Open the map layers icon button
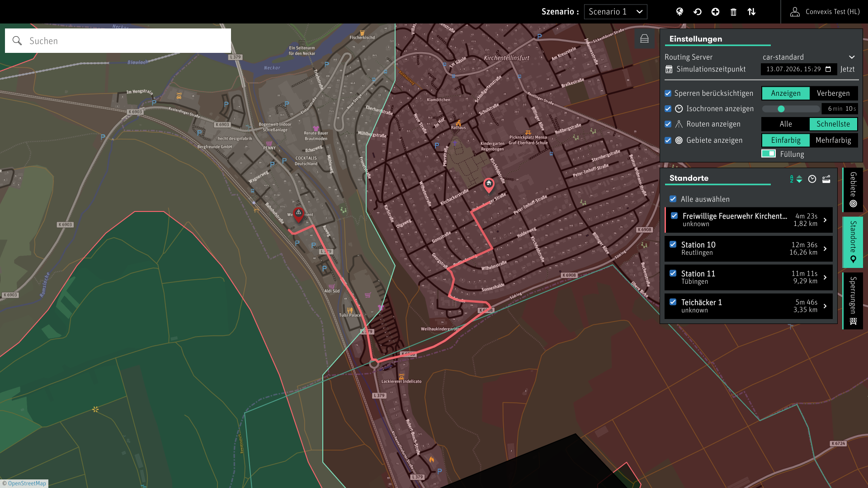Viewport: 868px width, 488px height. pyautogui.click(x=644, y=39)
